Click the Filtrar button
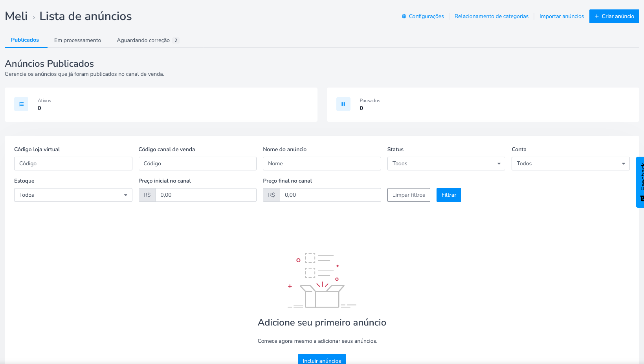Image resolution: width=644 pixels, height=364 pixels. pyautogui.click(x=449, y=195)
